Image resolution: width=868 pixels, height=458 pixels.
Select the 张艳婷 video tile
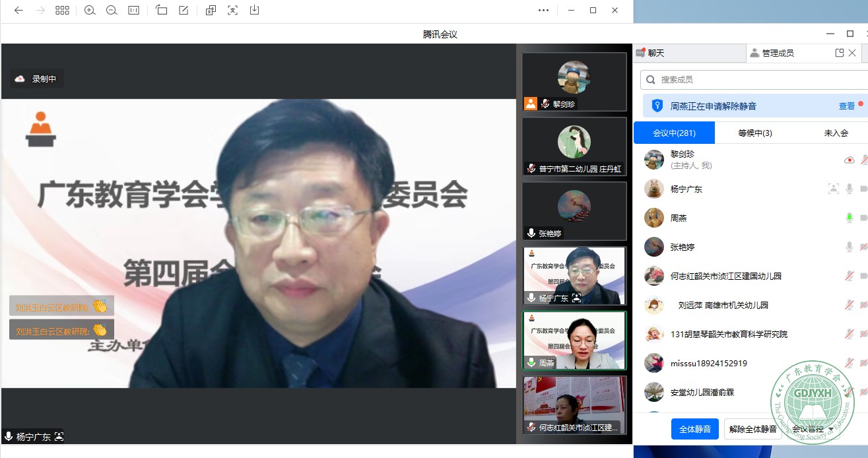[574, 211]
